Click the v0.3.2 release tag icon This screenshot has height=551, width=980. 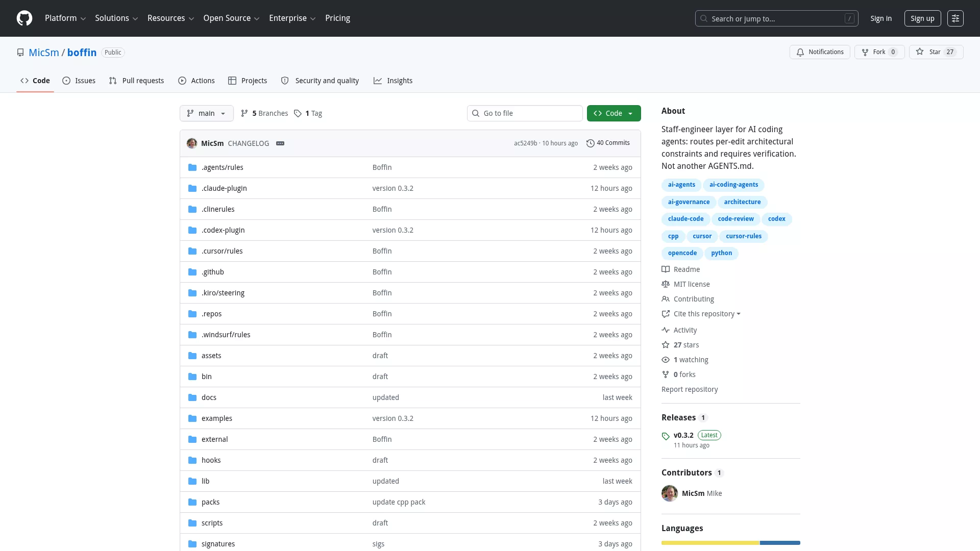coord(666,436)
